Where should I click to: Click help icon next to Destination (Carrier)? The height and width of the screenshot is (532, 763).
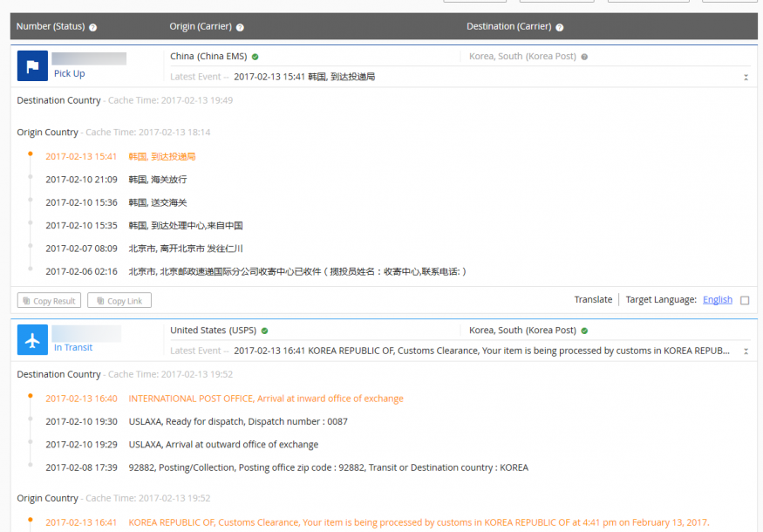pyautogui.click(x=560, y=27)
